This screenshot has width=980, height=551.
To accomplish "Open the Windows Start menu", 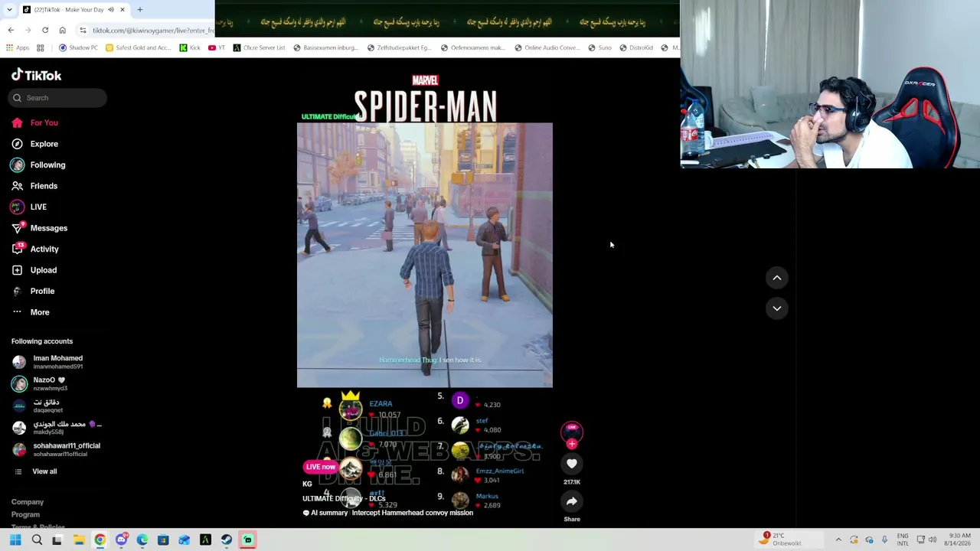I will click(x=15, y=540).
